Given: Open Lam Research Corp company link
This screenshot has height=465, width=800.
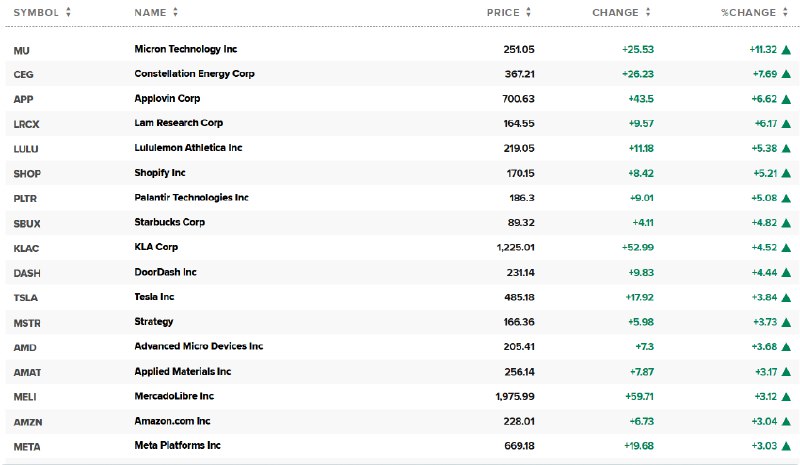Looking at the screenshot, I should (x=179, y=123).
